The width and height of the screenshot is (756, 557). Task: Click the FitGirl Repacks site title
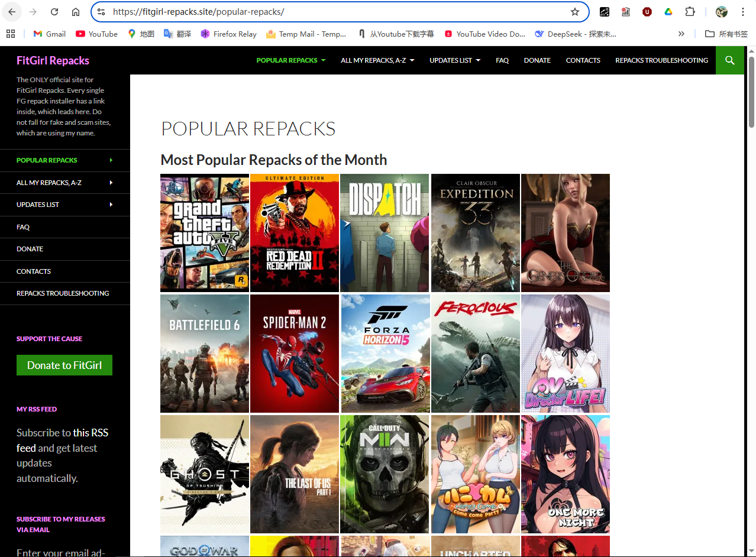pyautogui.click(x=53, y=60)
